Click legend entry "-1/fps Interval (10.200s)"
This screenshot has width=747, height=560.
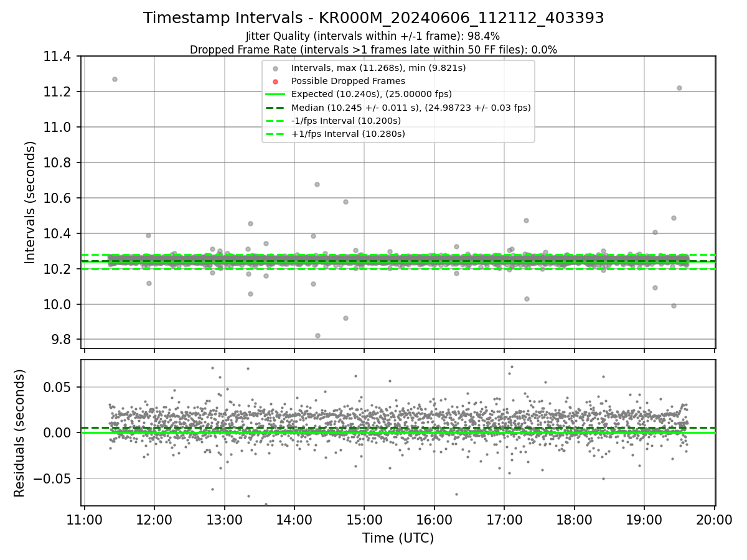pos(346,121)
